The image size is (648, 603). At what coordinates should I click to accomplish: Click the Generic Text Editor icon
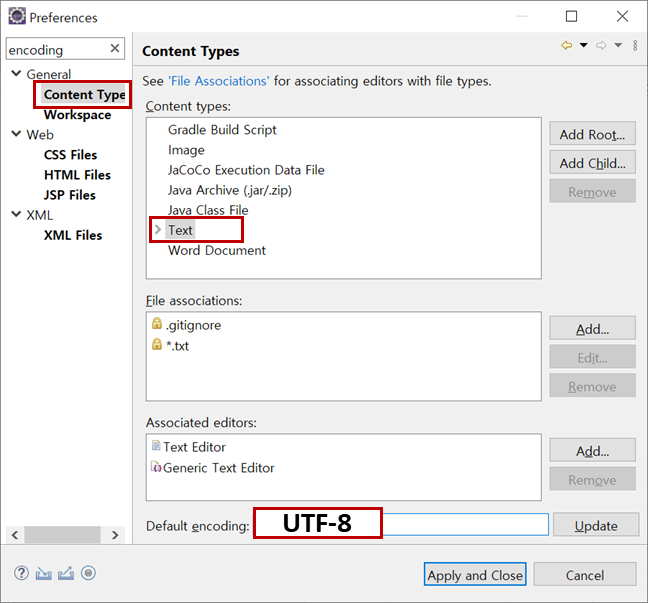click(x=156, y=467)
